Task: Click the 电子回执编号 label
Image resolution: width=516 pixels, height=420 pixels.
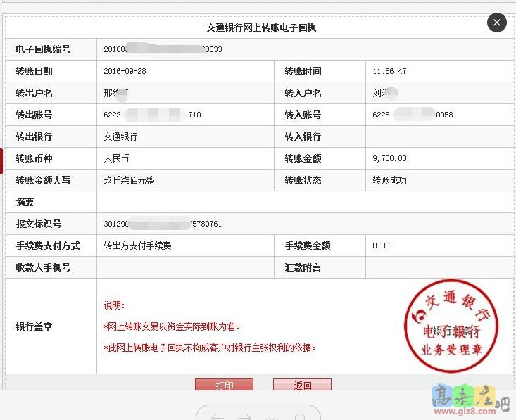Action: (x=43, y=49)
